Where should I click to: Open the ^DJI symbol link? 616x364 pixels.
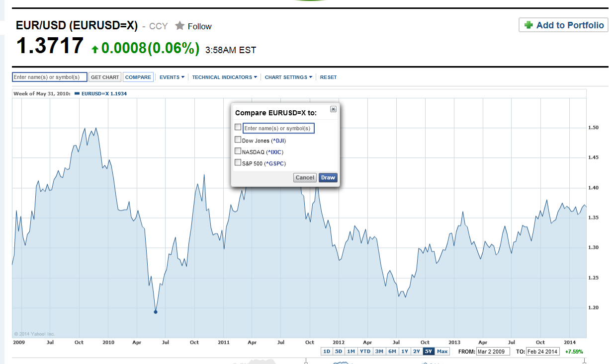point(278,141)
